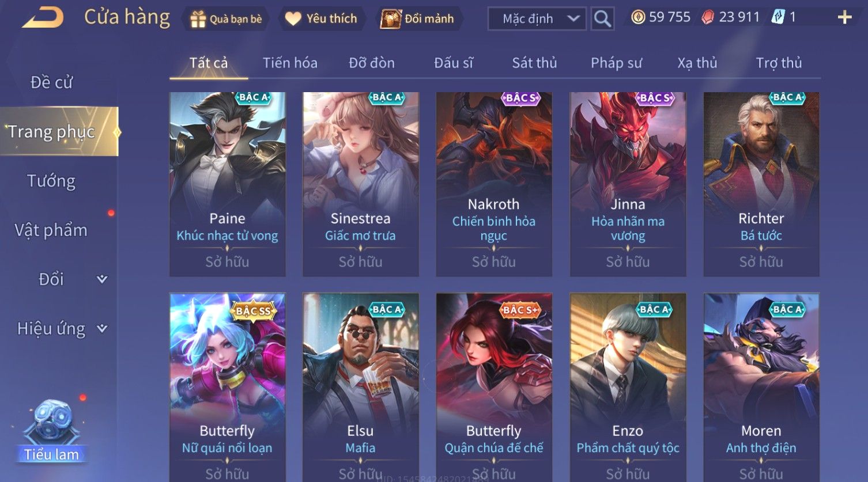Image resolution: width=868 pixels, height=482 pixels.
Task: Open the Mặc định sort dropdown
Action: coord(537,18)
